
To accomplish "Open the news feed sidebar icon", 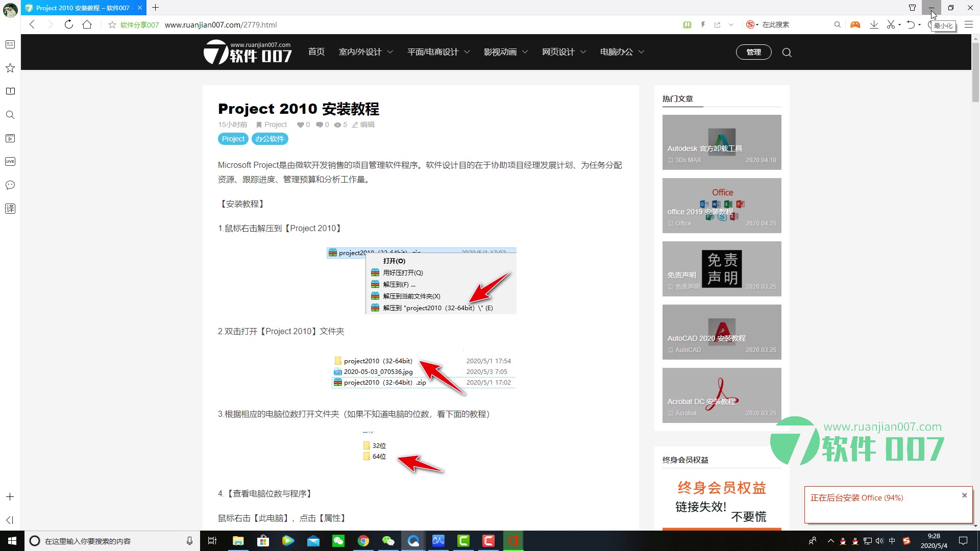I will tap(10, 44).
